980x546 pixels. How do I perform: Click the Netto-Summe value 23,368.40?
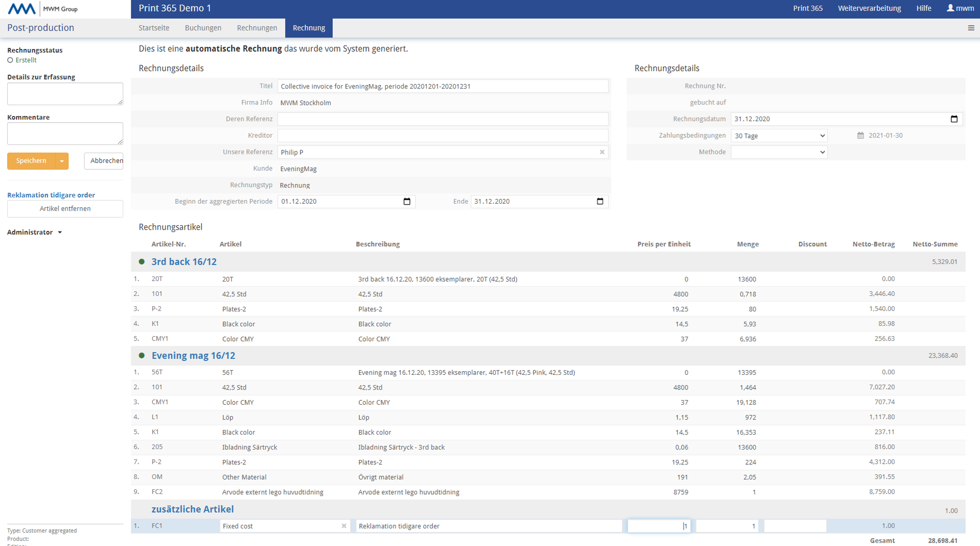[x=943, y=355]
